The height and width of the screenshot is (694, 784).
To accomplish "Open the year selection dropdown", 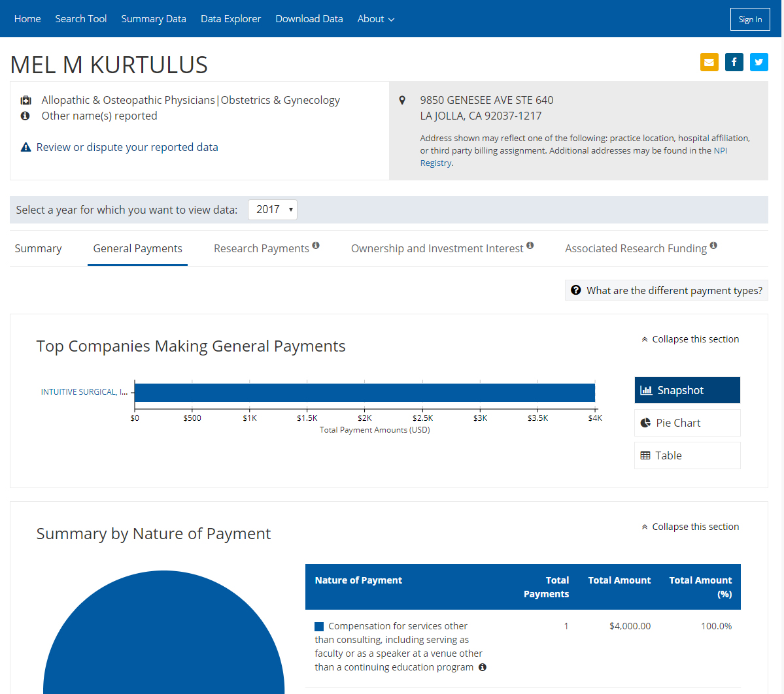I will pyautogui.click(x=273, y=210).
